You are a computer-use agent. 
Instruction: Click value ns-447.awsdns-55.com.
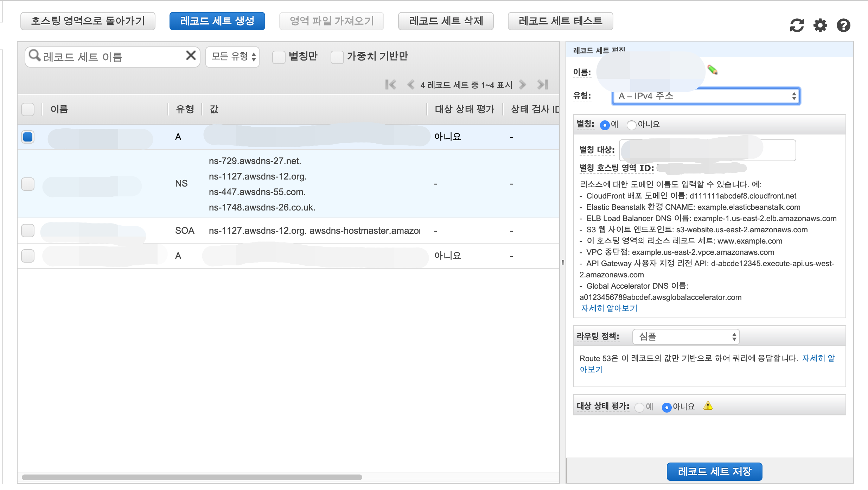pyautogui.click(x=257, y=192)
